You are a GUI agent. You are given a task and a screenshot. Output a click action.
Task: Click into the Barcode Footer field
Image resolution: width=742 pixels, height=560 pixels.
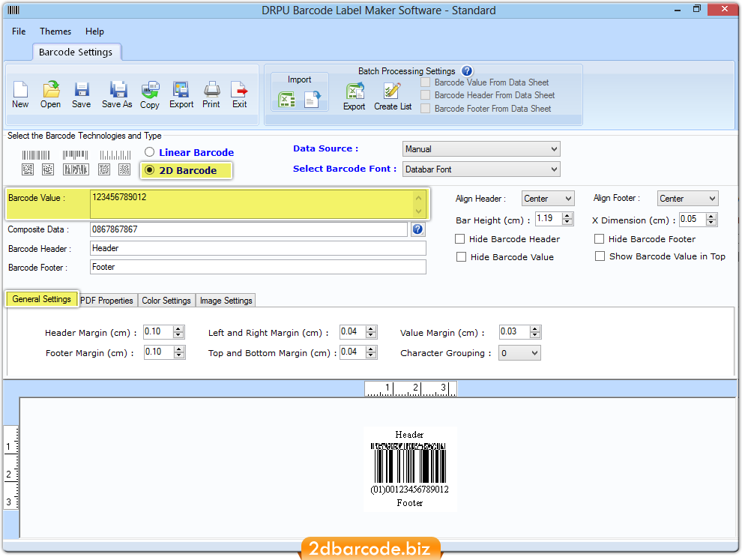(x=258, y=267)
